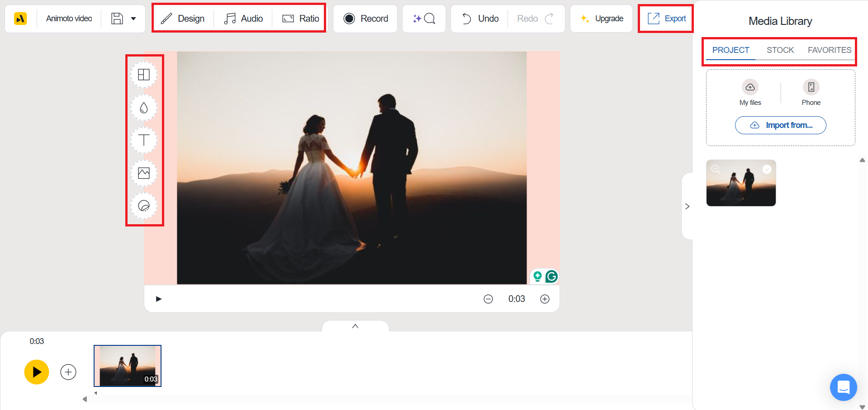Click the Export button

tap(666, 19)
